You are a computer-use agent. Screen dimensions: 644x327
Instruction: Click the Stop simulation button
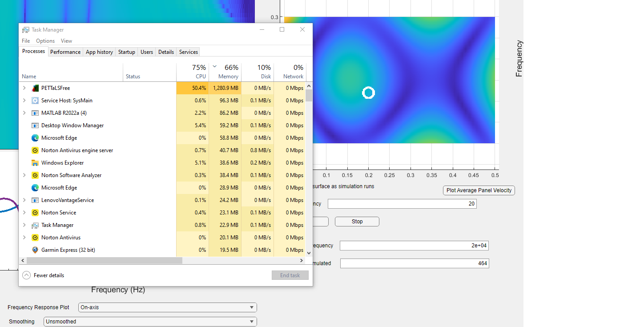click(357, 222)
